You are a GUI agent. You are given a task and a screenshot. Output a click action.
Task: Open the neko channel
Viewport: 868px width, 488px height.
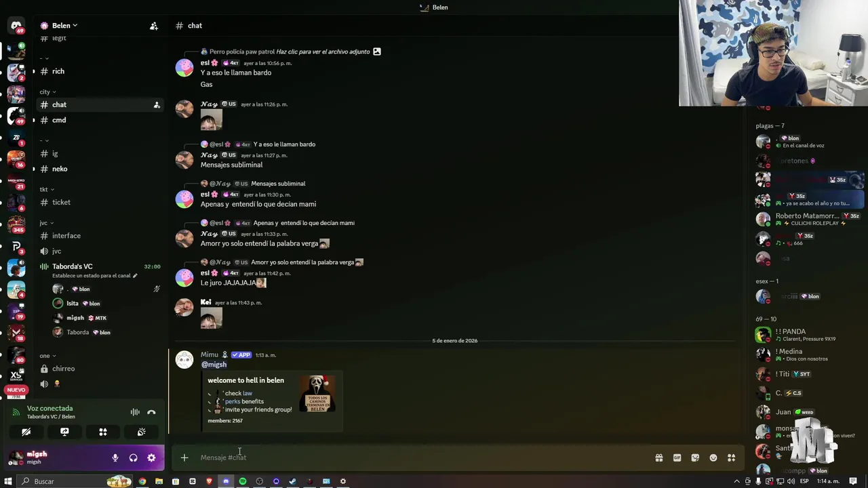tap(100, 169)
